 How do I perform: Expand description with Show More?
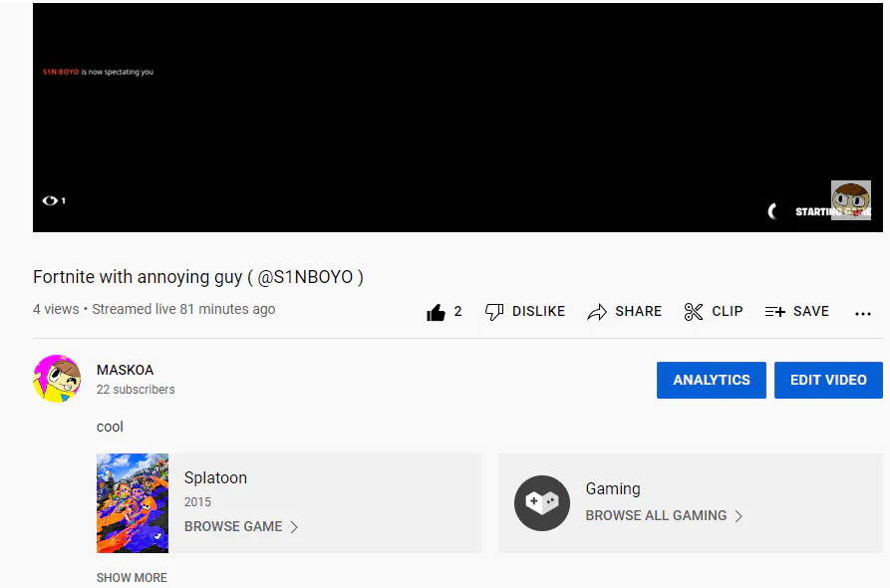coord(132,577)
